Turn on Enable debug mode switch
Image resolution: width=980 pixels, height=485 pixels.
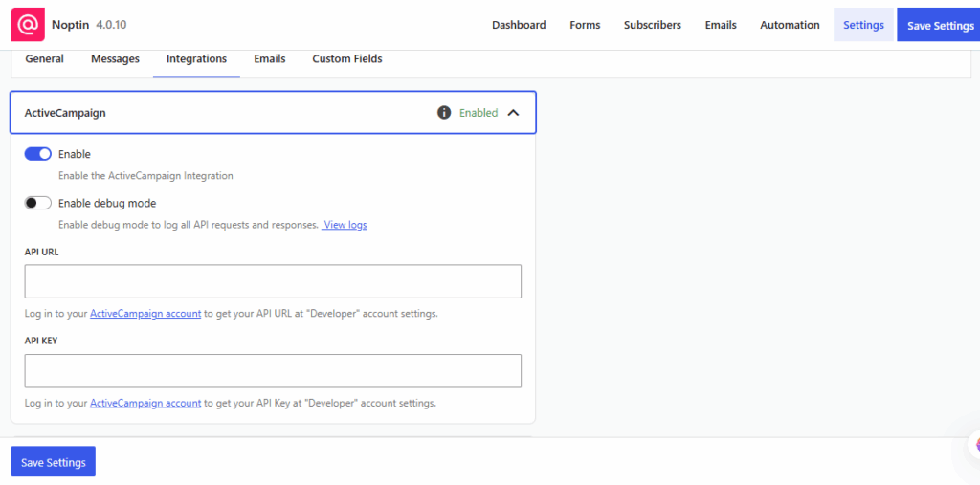pyautogui.click(x=37, y=203)
